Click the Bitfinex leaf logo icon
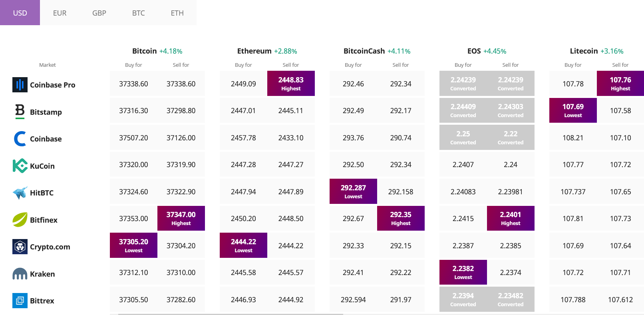Viewport: 644px width, 315px height. point(20,219)
